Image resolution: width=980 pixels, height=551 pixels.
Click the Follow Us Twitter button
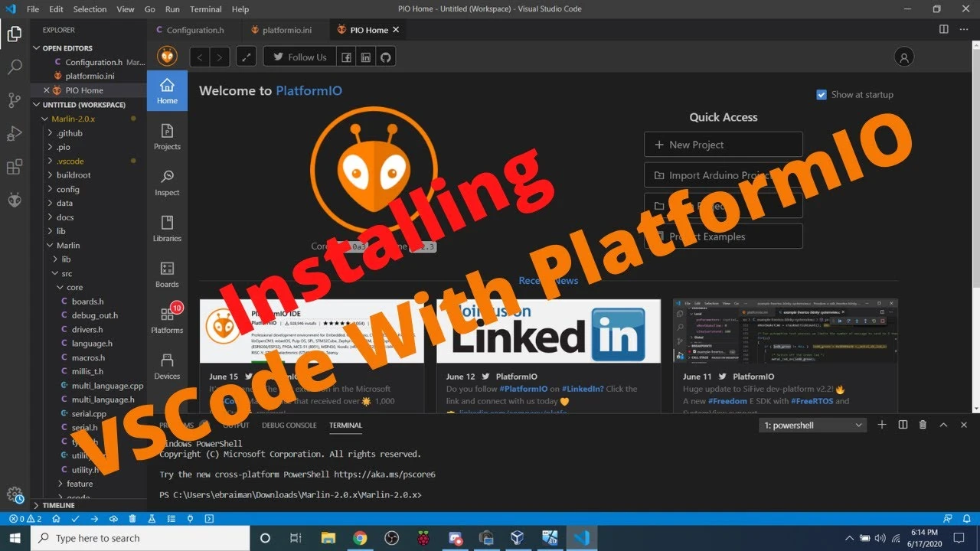(300, 57)
